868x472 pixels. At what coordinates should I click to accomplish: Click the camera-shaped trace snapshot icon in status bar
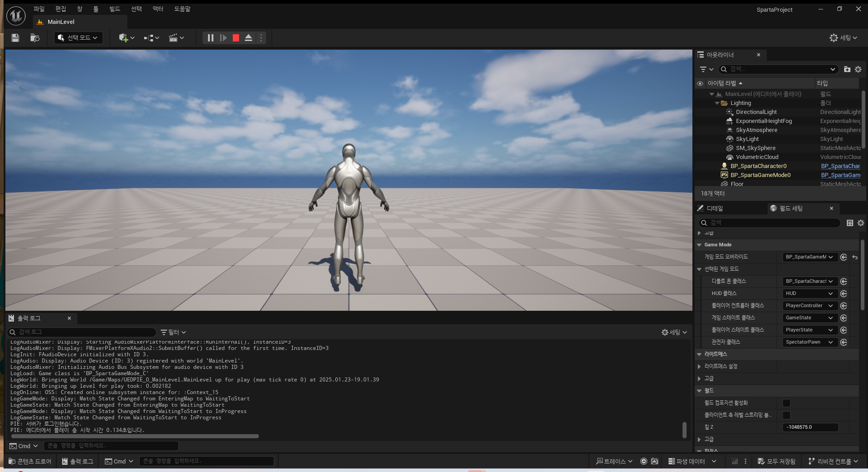tap(655, 461)
